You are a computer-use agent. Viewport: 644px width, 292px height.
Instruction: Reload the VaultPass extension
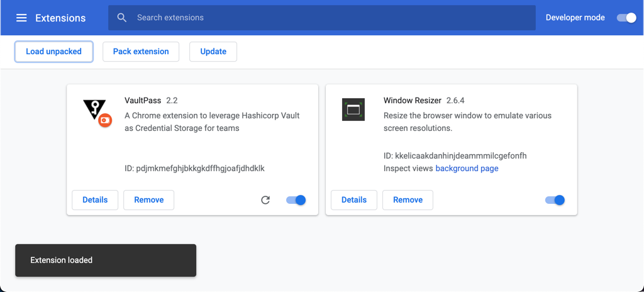tap(266, 200)
